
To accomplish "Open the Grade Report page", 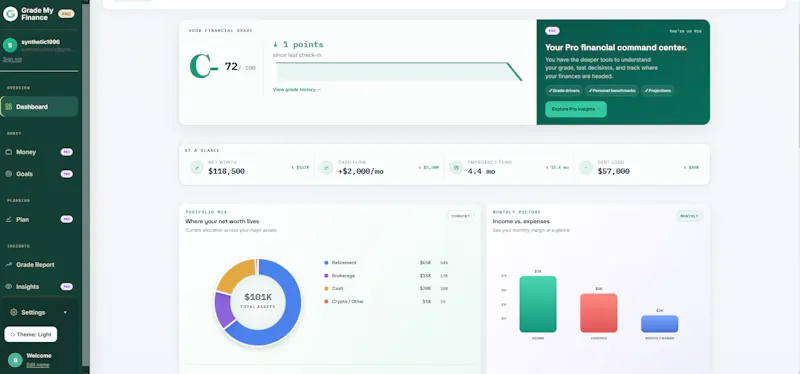I will click(39, 265).
